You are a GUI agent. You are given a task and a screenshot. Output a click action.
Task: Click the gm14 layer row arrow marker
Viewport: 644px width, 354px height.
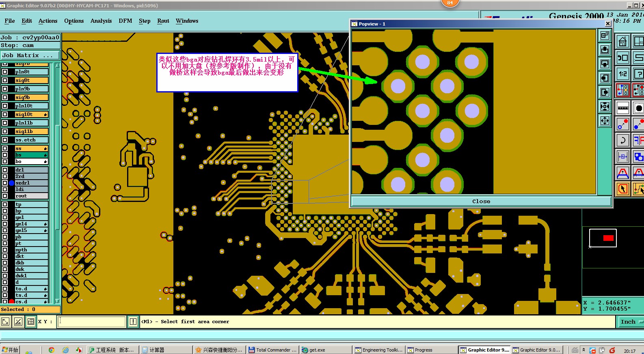pyautogui.click(x=45, y=224)
